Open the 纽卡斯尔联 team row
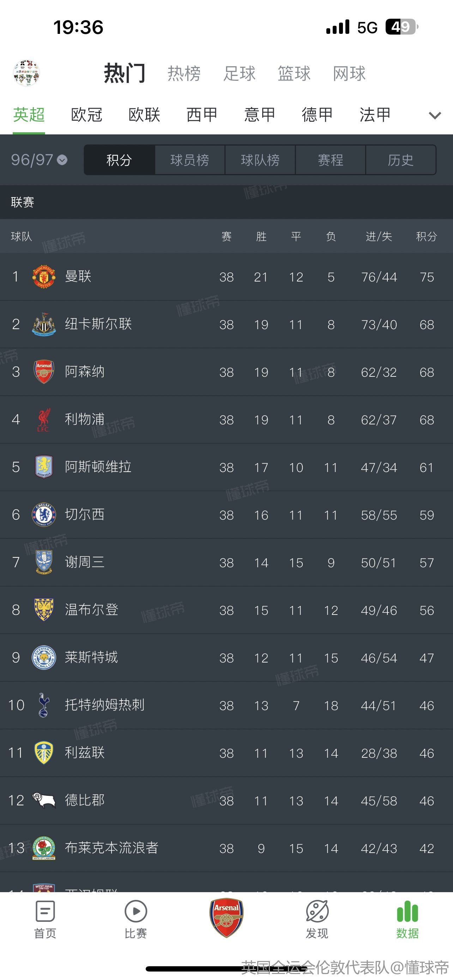Screen dimensions: 453x980 98,324
